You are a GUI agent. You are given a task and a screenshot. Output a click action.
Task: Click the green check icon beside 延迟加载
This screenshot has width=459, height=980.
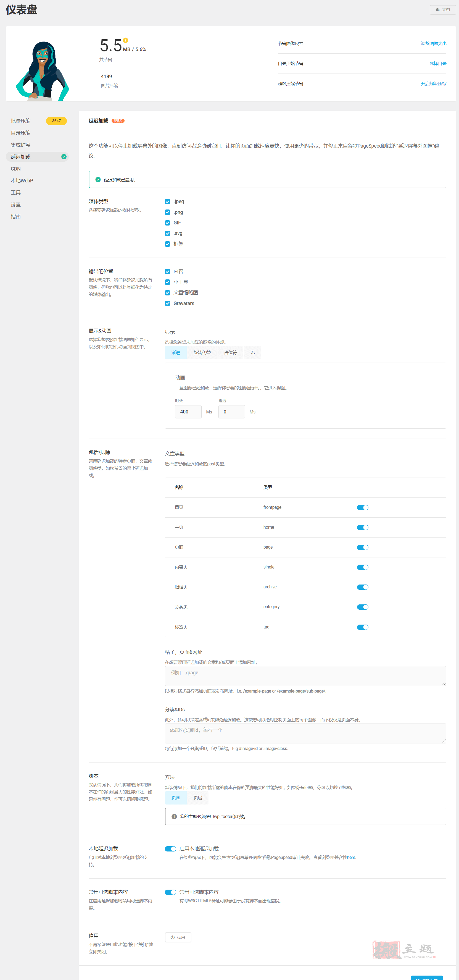click(x=64, y=157)
